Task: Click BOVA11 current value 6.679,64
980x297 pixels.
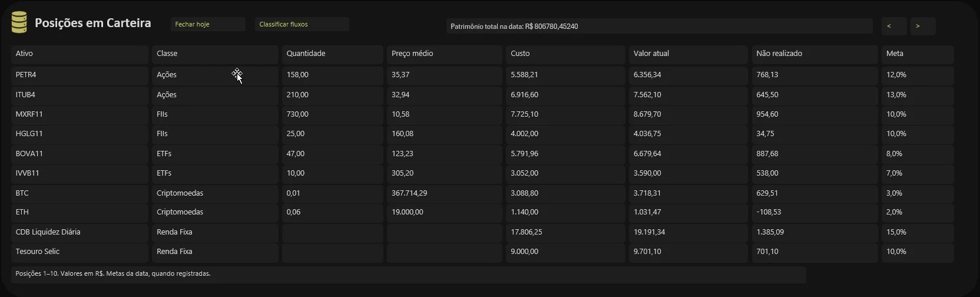Action: (688, 154)
